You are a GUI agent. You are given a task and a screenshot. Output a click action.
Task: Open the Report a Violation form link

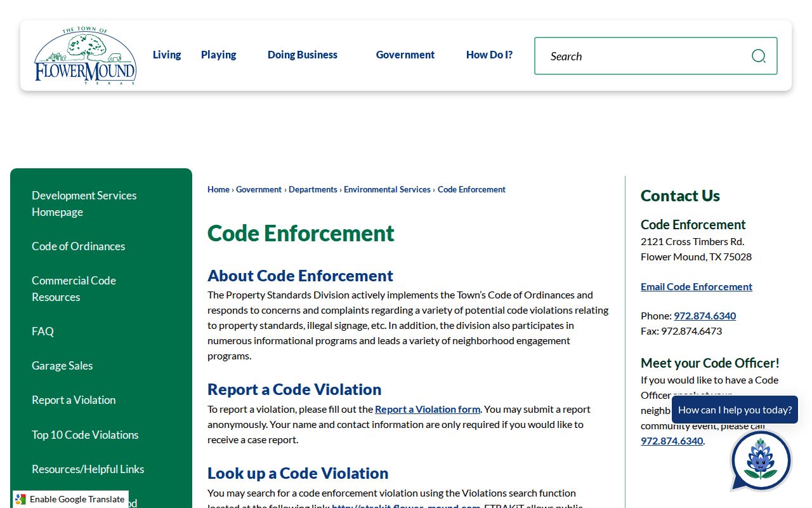(x=428, y=409)
